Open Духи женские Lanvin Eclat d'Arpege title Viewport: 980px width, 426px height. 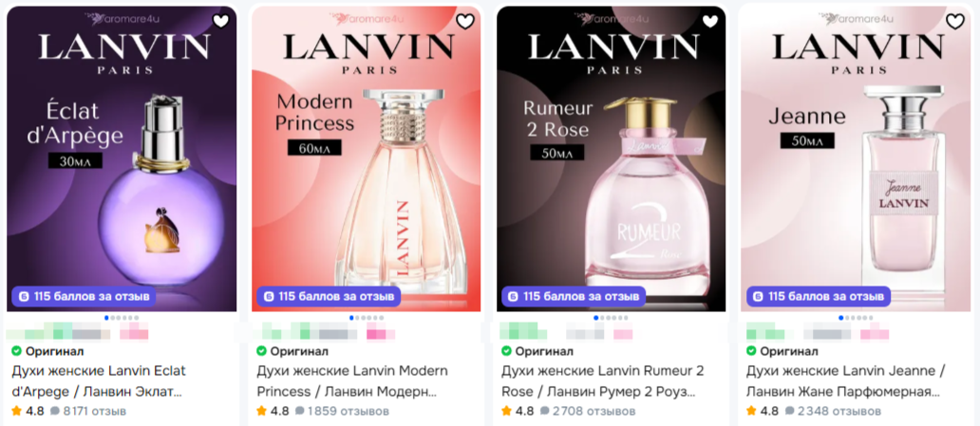pos(100,381)
